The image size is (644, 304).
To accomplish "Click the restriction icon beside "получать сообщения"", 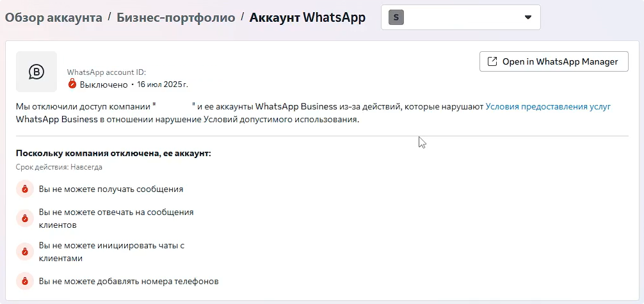I will [x=24, y=189].
